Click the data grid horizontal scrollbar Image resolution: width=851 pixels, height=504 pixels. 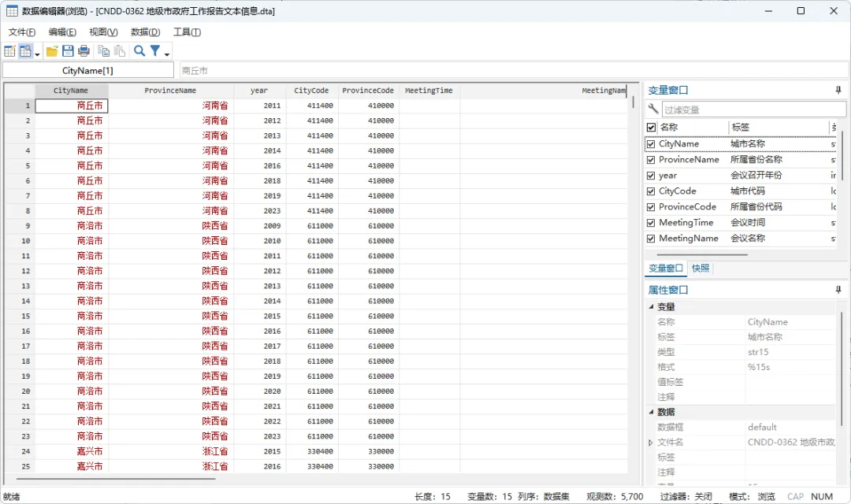tap(116, 479)
